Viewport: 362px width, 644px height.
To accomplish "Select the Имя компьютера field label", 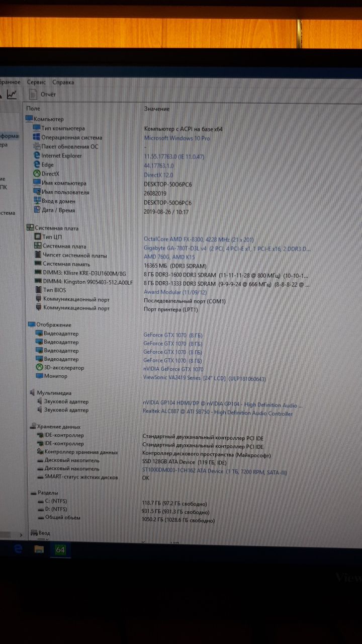I will coord(64,184).
